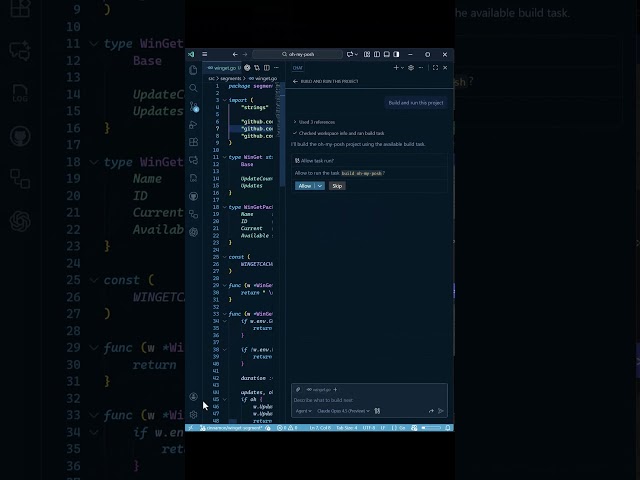Image resolution: width=640 pixels, height=480 pixels.
Task: Click the segments breadcrumb
Action: [x=231, y=78]
